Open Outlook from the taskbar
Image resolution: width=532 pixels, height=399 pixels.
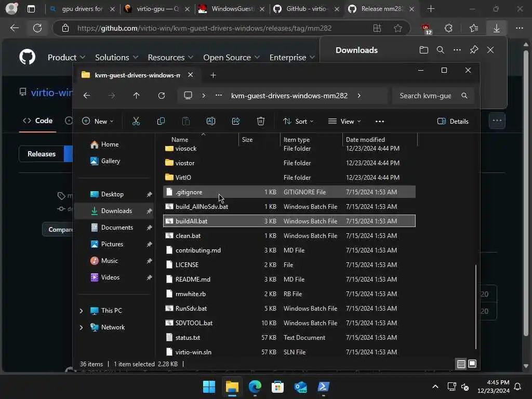coord(301,387)
